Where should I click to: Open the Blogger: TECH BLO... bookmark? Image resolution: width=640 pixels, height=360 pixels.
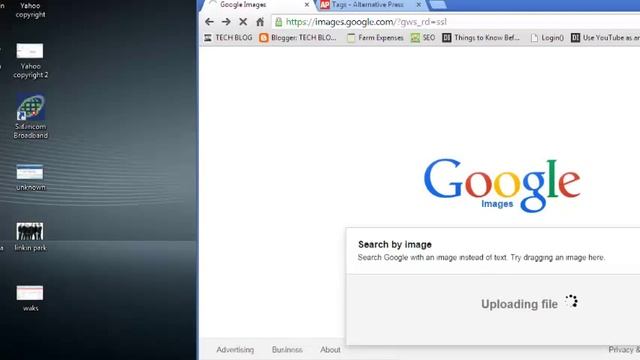[298, 38]
